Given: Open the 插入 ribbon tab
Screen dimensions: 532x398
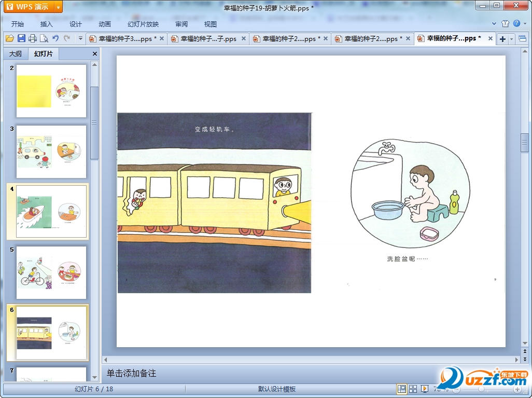Looking at the screenshot, I should click(47, 24).
